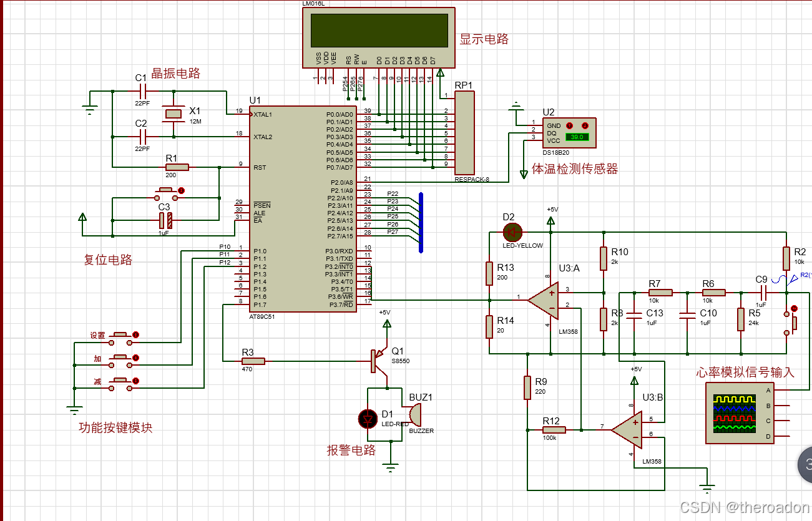Screen dimensions: 812x521
Task: Select the LM016L LCD display component
Action: pyautogui.click(x=378, y=37)
